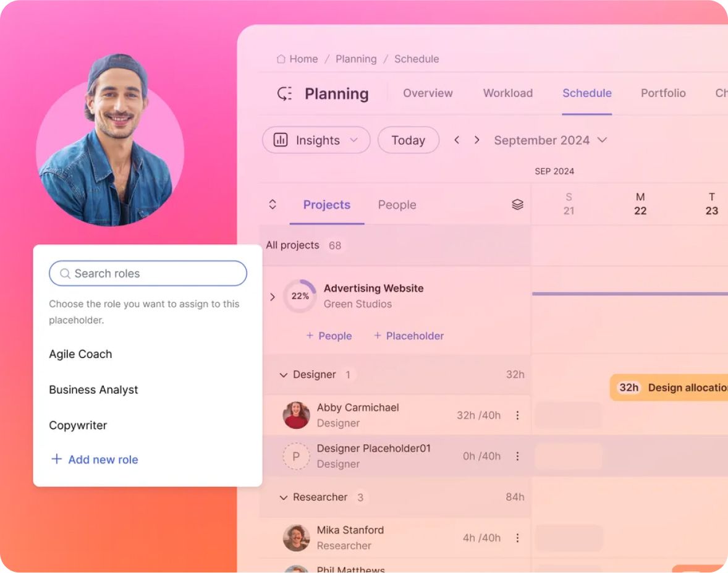Click the Monday 22 date header
The height and width of the screenshot is (573, 728).
(x=640, y=204)
